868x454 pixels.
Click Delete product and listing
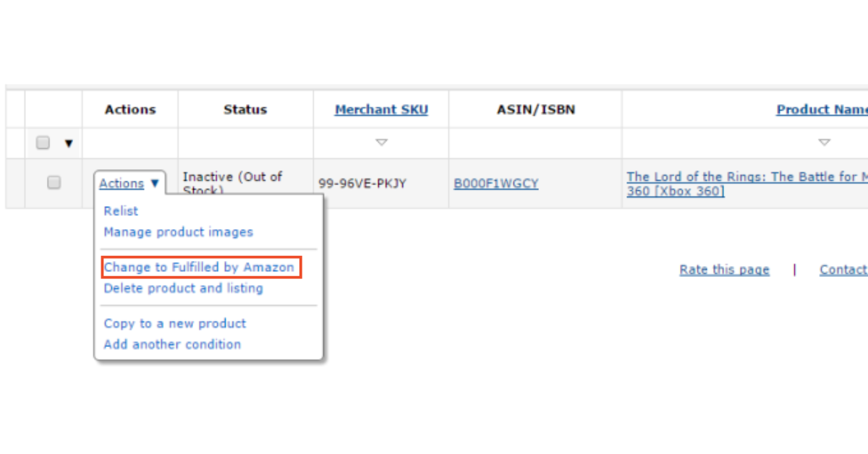point(183,288)
